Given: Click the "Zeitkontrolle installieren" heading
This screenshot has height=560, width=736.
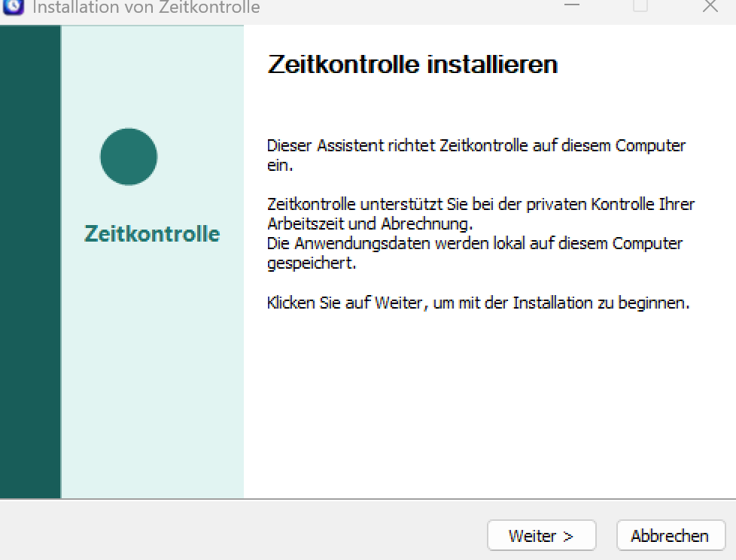Looking at the screenshot, I should [x=412, y=64].
